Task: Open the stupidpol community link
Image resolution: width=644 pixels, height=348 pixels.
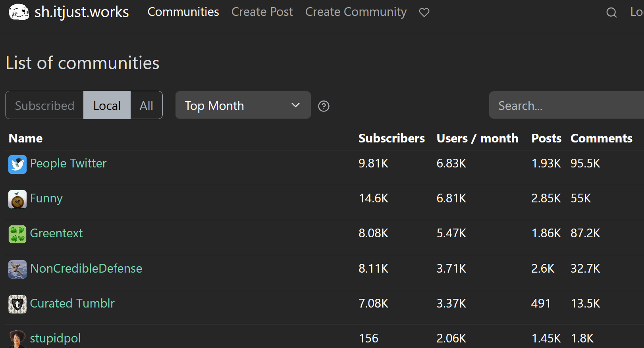Action: pos(55,338)
